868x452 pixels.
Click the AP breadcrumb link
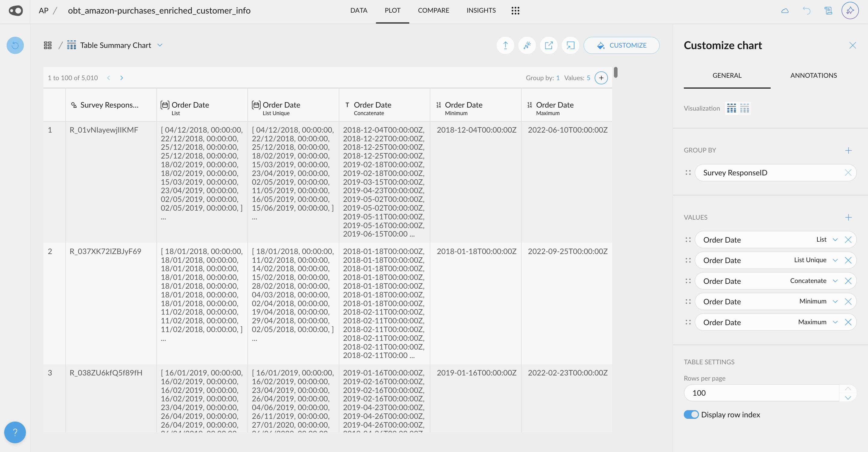pos(43,11)
